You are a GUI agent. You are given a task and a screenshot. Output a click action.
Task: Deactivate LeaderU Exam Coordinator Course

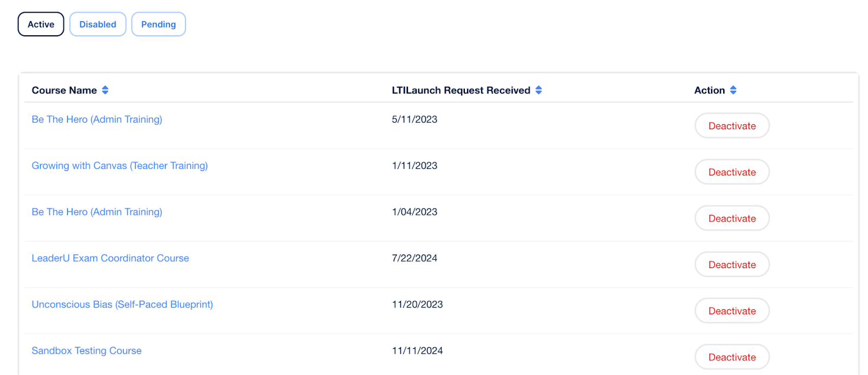point(732,265)
